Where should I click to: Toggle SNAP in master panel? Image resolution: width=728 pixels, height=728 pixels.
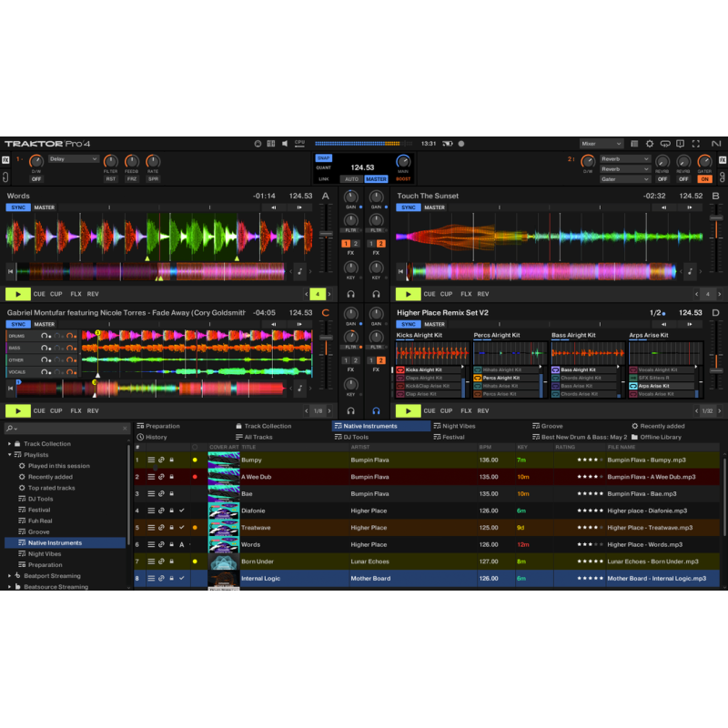(x=324, y=157)
